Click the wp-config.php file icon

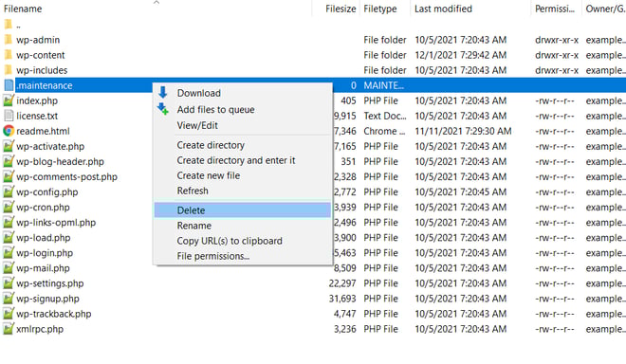(9, 192)
